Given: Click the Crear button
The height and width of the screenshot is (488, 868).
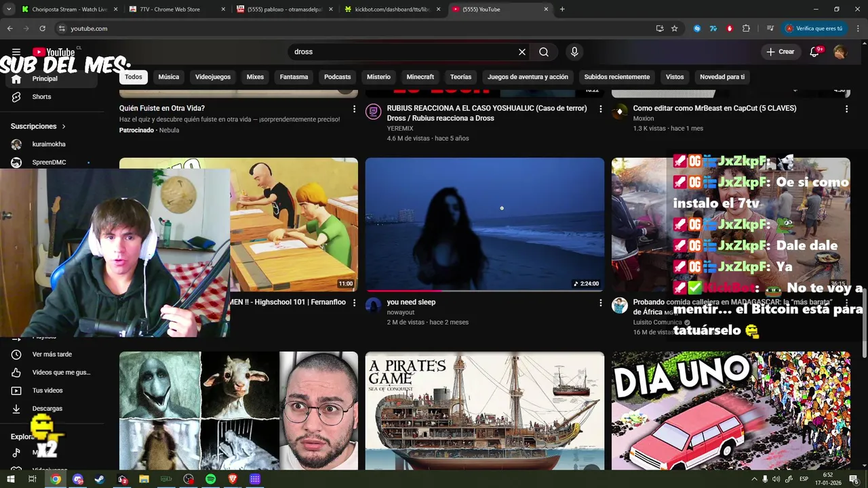Looking at the screenshot, I should (x=780, y=52).
